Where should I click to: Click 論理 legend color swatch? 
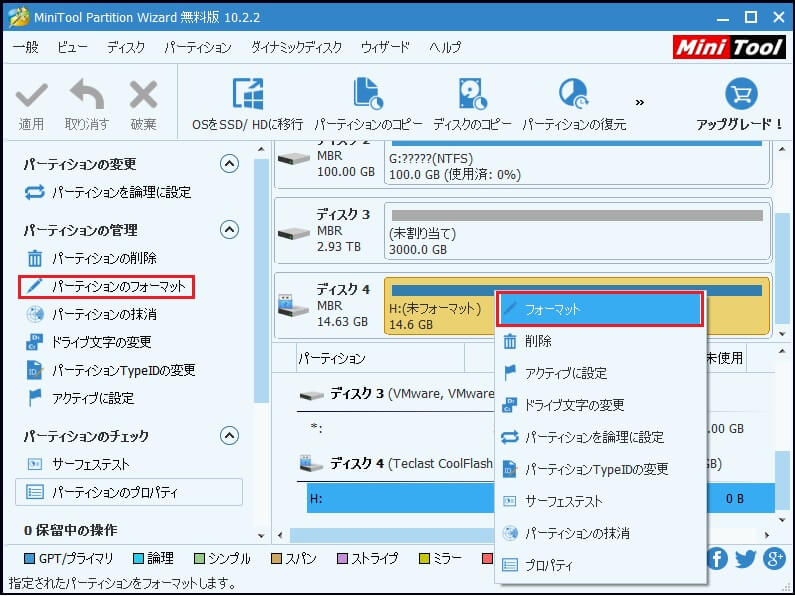(x=138, y=558)
